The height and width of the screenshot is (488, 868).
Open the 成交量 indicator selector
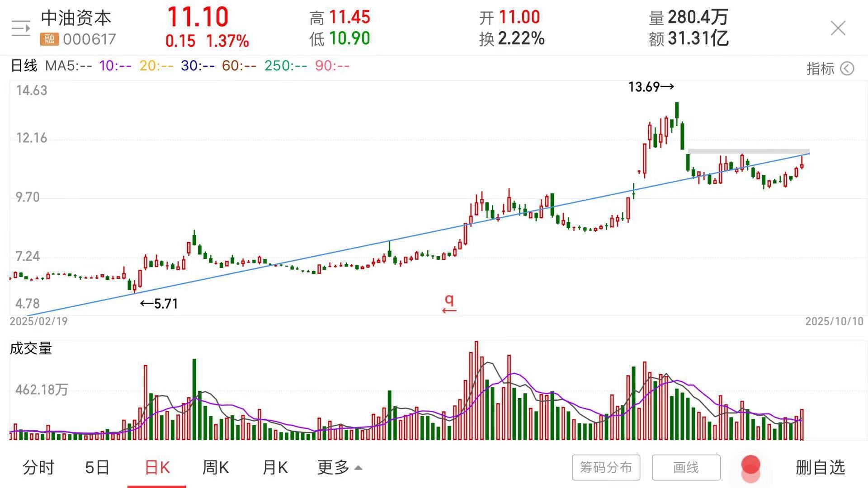tap(31, 348)
